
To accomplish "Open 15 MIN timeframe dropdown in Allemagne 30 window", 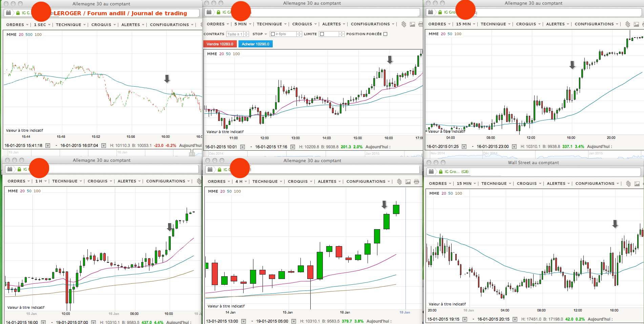I will (465, 24).
